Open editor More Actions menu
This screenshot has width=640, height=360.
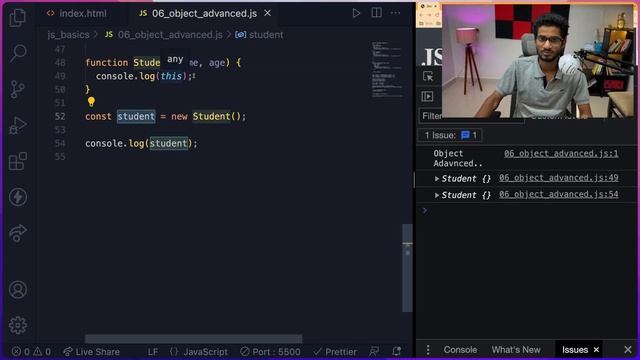(x=395, y=13)
